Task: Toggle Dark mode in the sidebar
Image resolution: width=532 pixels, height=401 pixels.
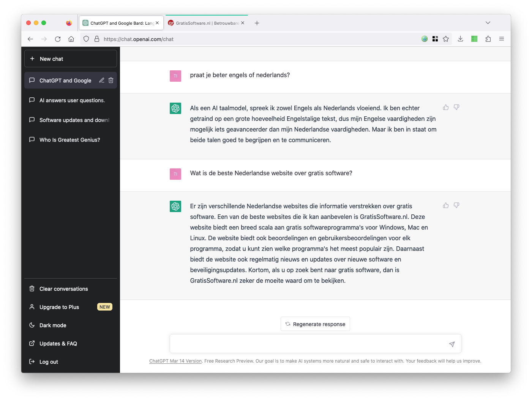Action: 53,325
